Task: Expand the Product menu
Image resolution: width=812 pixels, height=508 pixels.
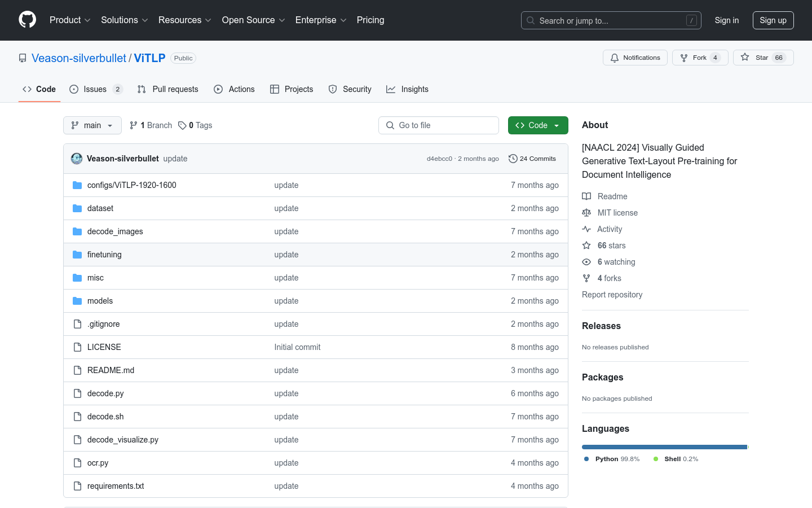Action: (x=70, y=20)
